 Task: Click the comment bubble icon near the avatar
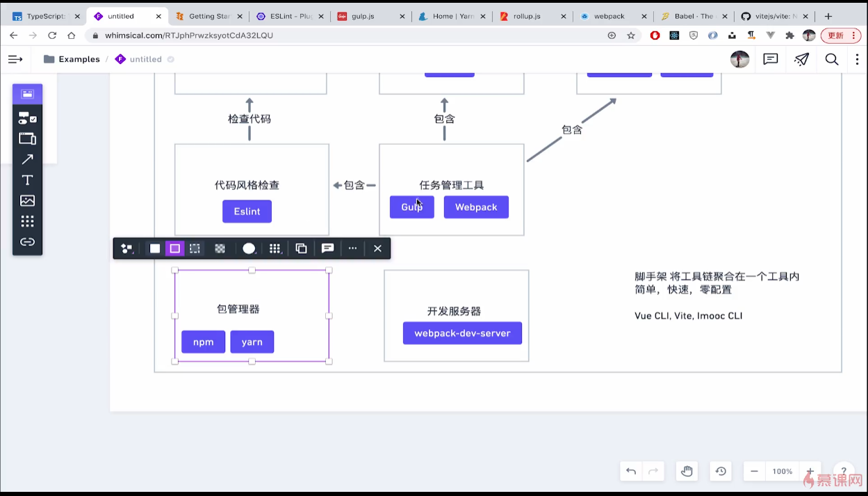770,59
